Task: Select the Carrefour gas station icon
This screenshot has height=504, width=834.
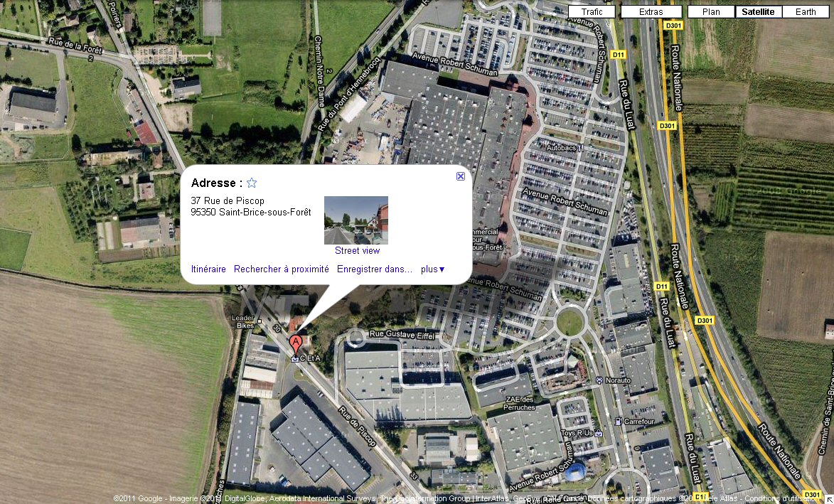Action: (618, 422)
